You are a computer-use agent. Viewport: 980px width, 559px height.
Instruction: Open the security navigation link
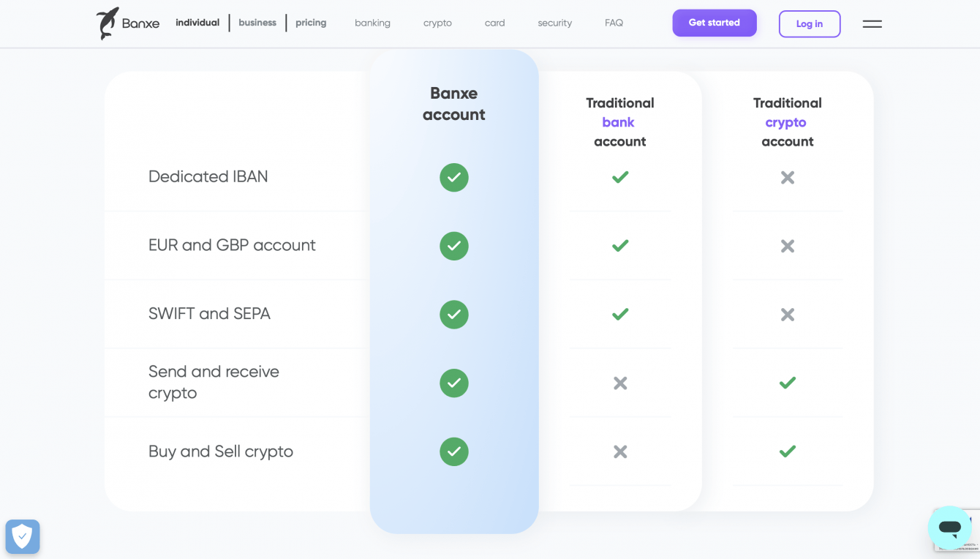[554, 23]
